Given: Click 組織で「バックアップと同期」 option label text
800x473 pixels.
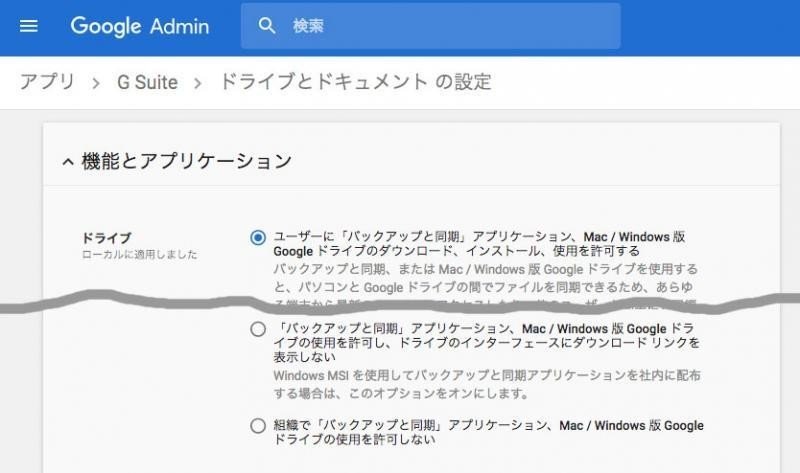Looking at the screenshot, I should 488,432.
